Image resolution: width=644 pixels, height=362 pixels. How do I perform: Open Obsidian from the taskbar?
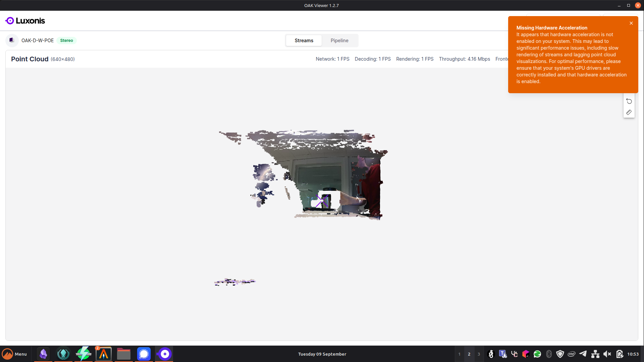[43, 354]
